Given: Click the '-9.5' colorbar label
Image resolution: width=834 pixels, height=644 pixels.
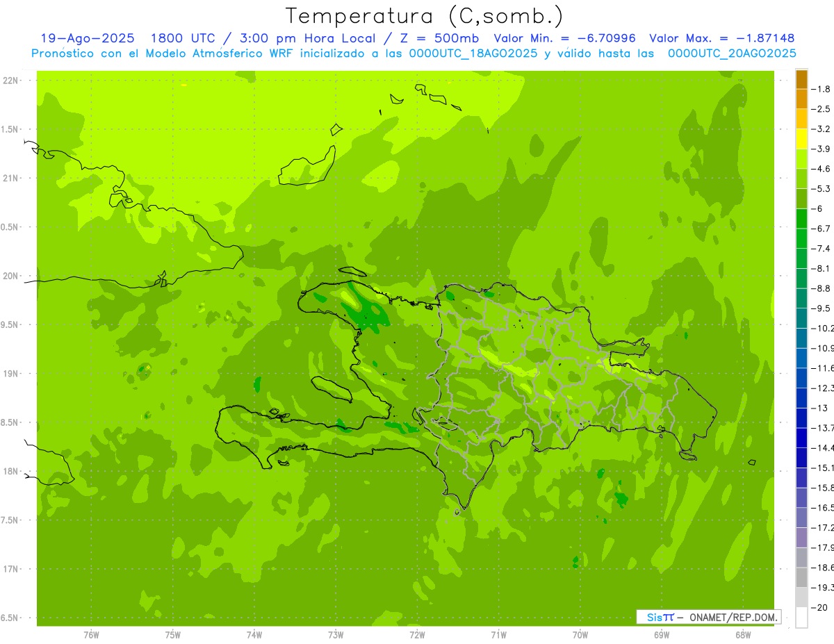Looking at the screenshot, I should pyautogui.click(x=822, y=308).
